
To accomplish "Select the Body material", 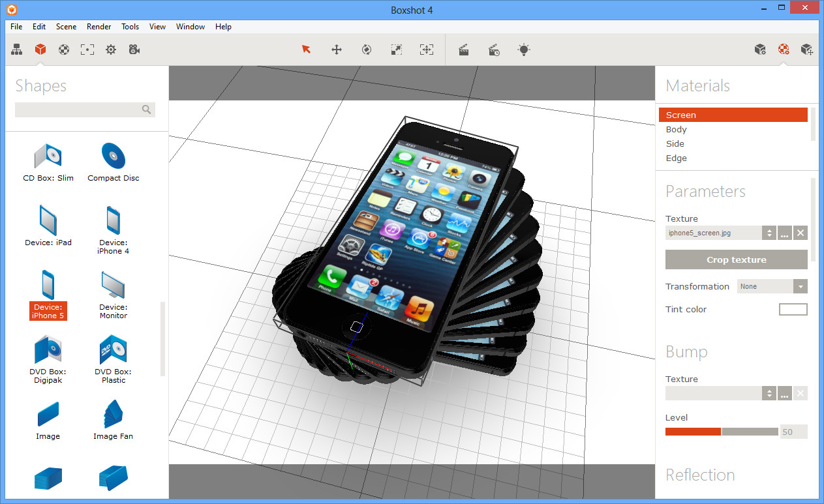I will point(733,129).
